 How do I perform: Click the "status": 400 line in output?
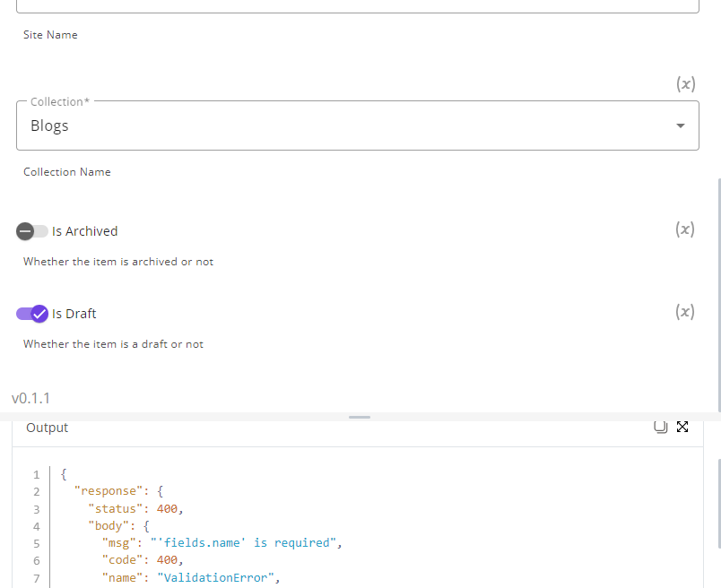pos(135,509)
